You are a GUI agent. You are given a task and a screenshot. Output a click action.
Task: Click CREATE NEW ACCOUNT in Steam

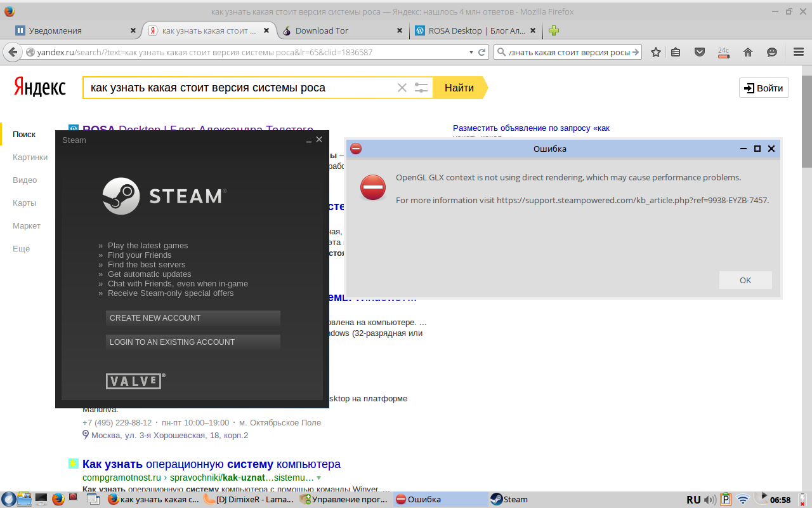click(x=193, y=318)
